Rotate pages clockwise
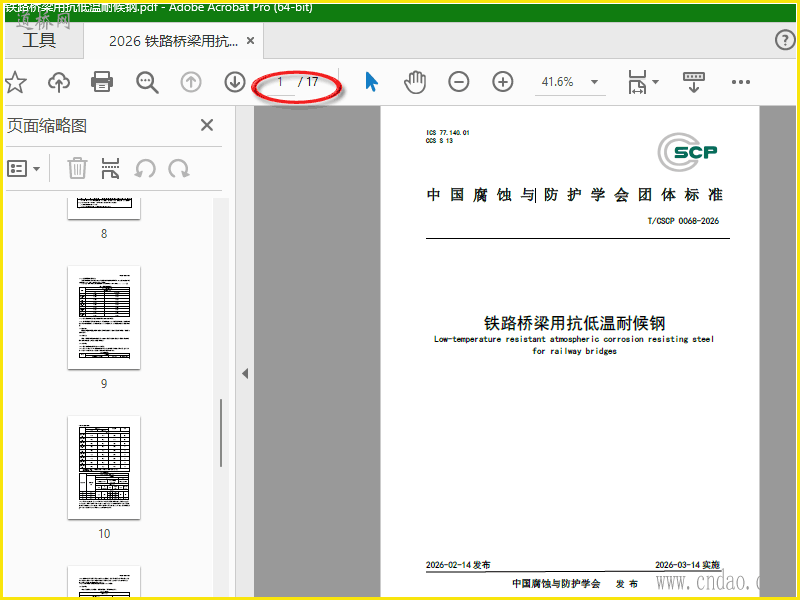The width and height of the screenshot is (800, 600). (179, 168)
